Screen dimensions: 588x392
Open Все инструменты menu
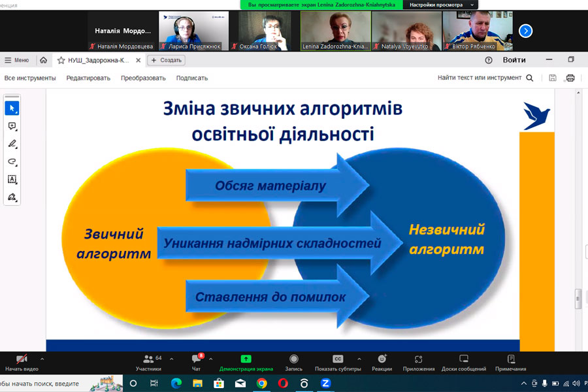30,78
